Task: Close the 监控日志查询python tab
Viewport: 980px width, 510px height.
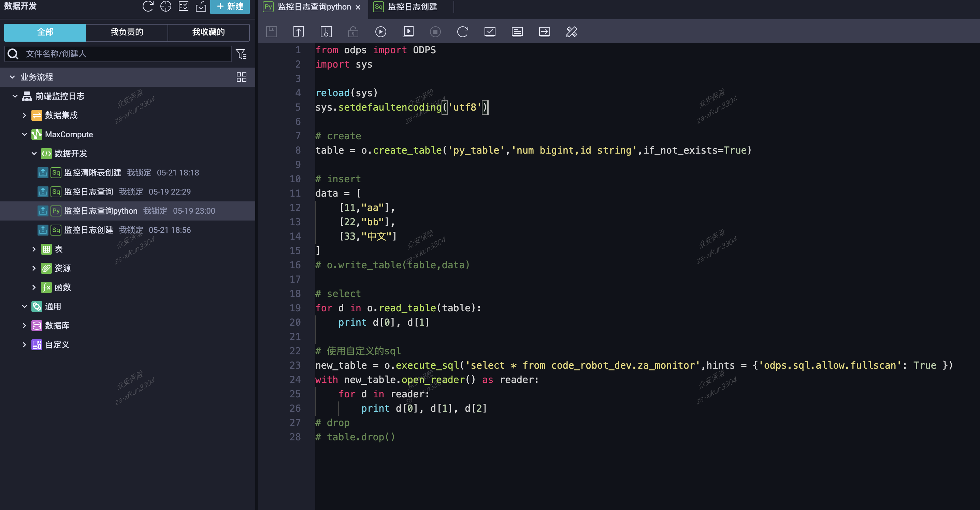Action: [358, 7]
